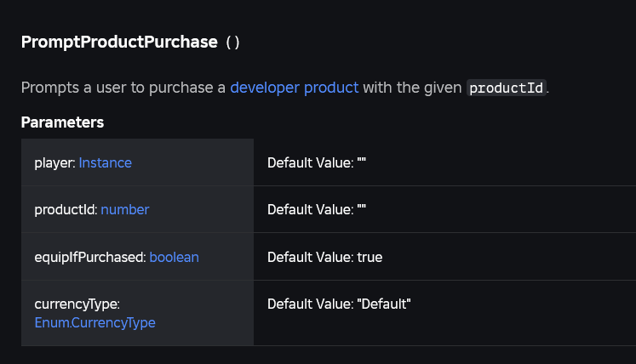
Task: Open the Enum.CurrencyType link
Action: 95,322
